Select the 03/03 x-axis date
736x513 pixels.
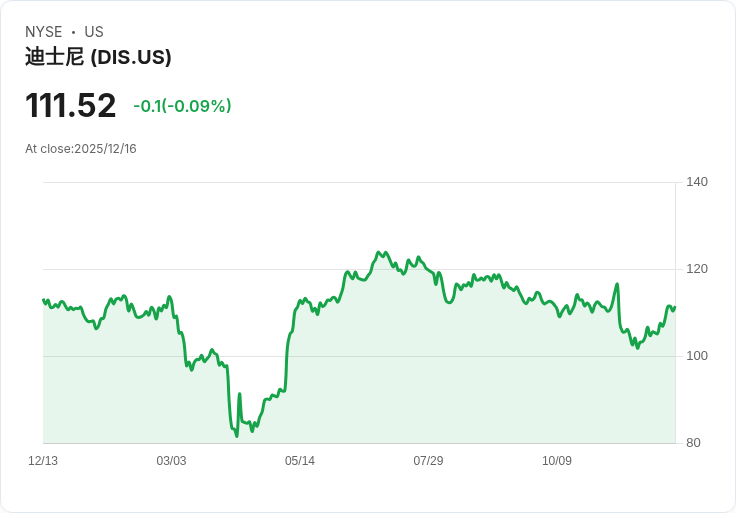(x=171, y=461)
